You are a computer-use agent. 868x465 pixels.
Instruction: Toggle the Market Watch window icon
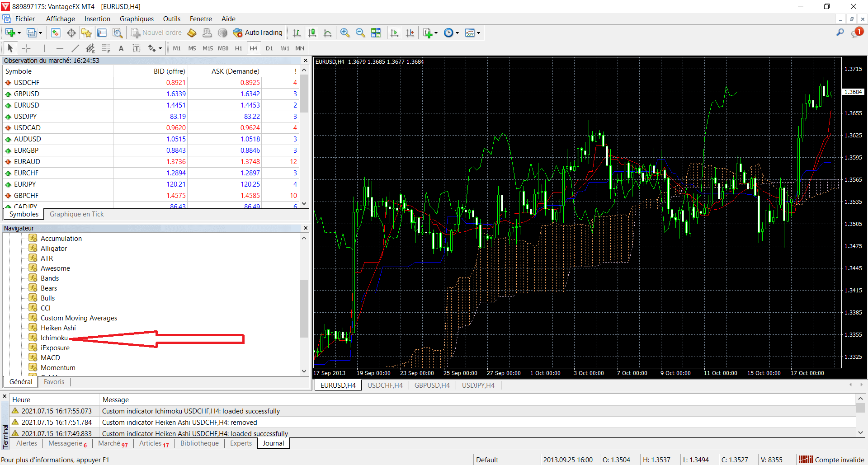pyautogui.click(x=56, y=33)
